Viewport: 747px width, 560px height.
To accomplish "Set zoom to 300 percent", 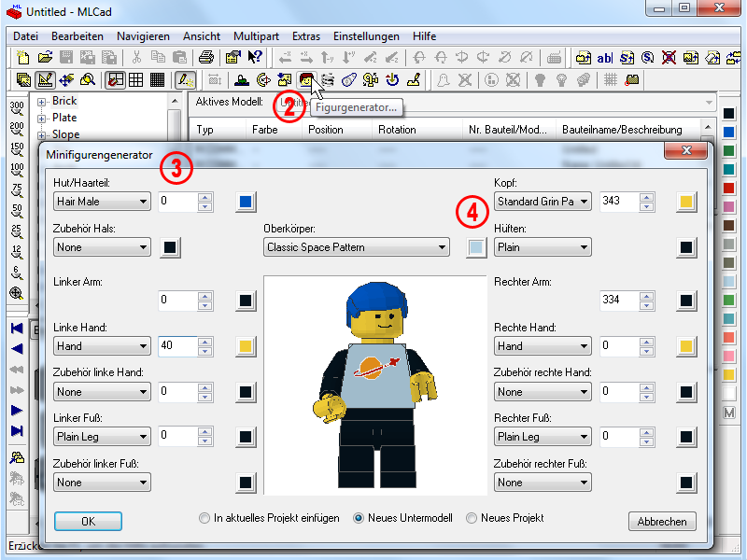I will [17, 108].
